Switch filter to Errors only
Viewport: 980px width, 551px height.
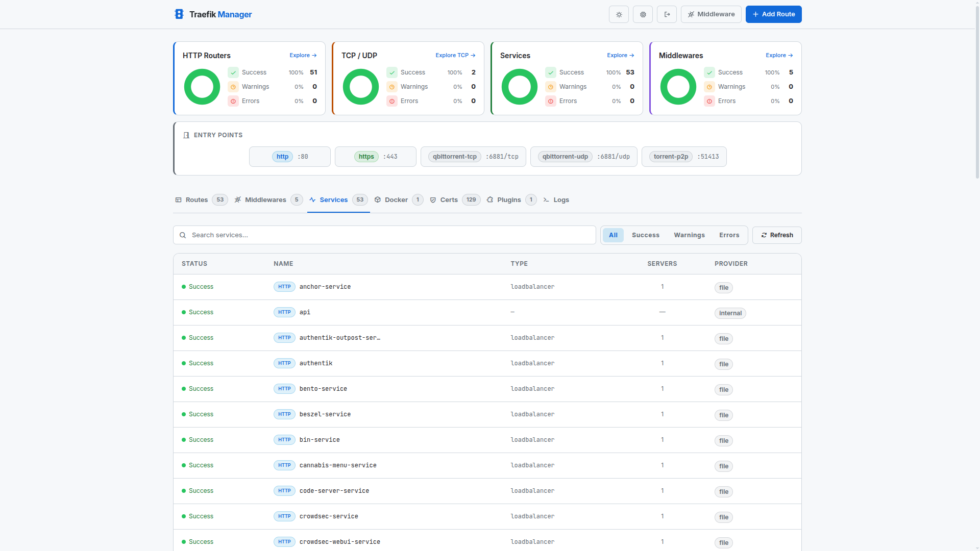[729, 235]
